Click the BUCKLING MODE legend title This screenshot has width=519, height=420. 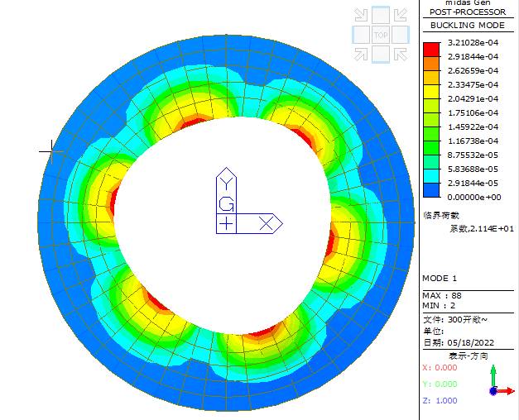tap(469, 26)
